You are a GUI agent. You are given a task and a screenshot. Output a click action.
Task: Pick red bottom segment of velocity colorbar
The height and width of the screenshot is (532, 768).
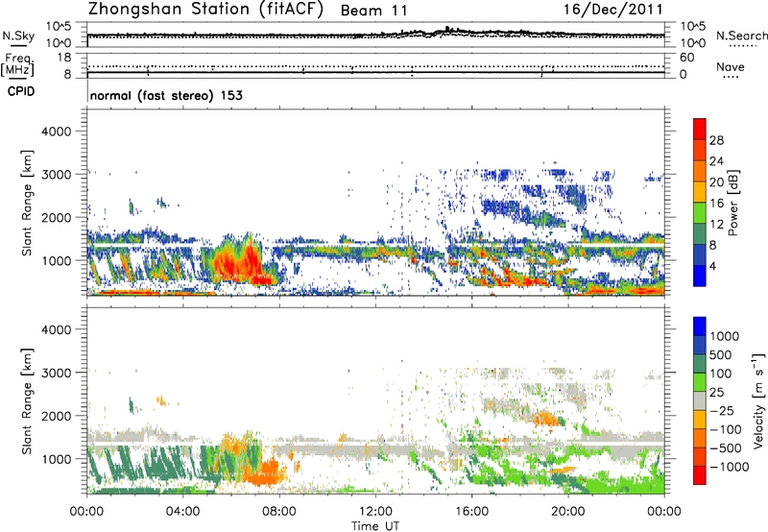(700, 475)
